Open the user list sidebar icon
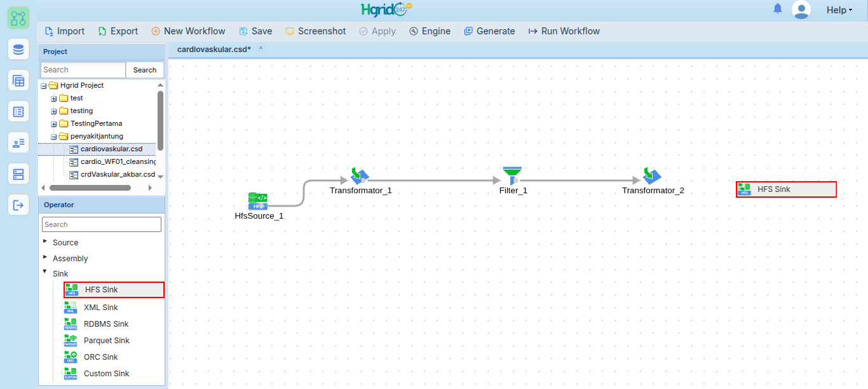868x389 pixels. pyautogui.click(x=18, y=142)
